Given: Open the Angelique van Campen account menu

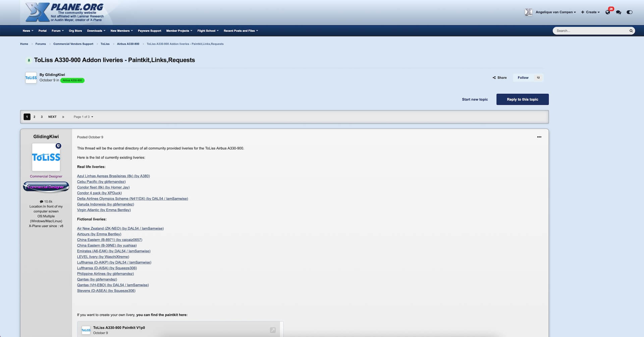Looking at the screenshot, I should [555, 12].
